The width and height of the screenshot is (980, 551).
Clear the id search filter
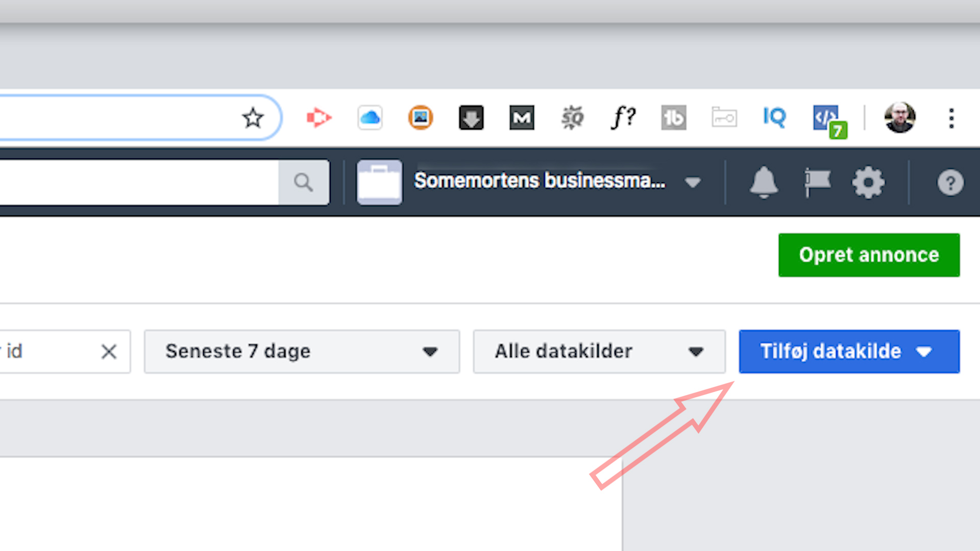click(109, 352)
